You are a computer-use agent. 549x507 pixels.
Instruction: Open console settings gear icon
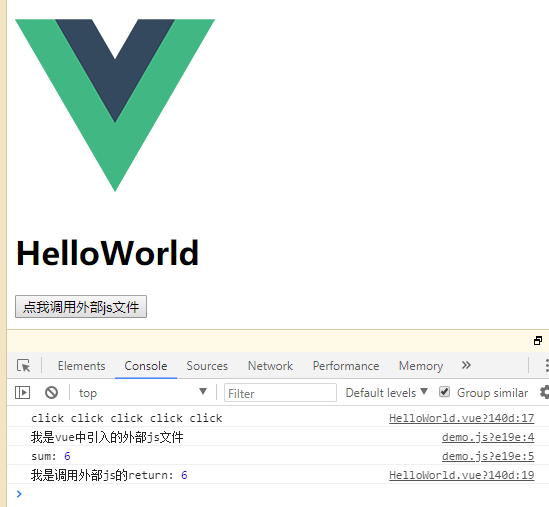pos(544,392)
